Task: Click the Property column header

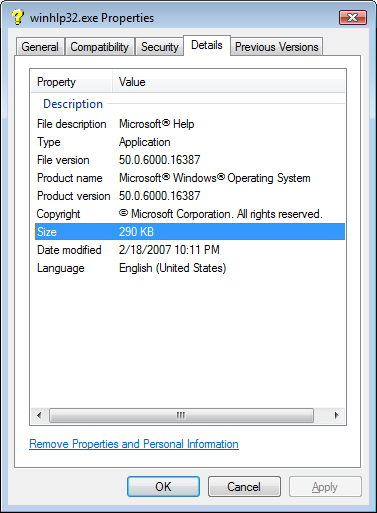Action: point(71,82)
